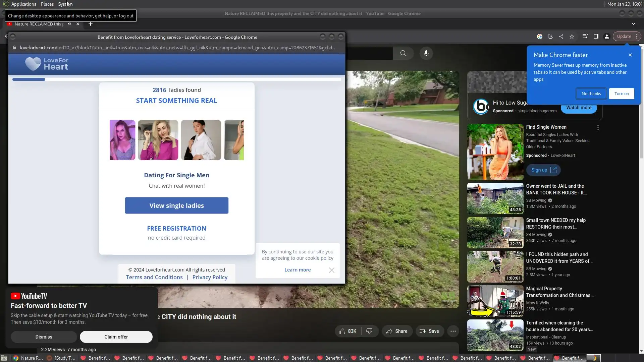The width and height of the screenshot is (644, 362).
Task: Open the 'Owner went to JAIL' video thumbnail
Action: tap(495, 198)
